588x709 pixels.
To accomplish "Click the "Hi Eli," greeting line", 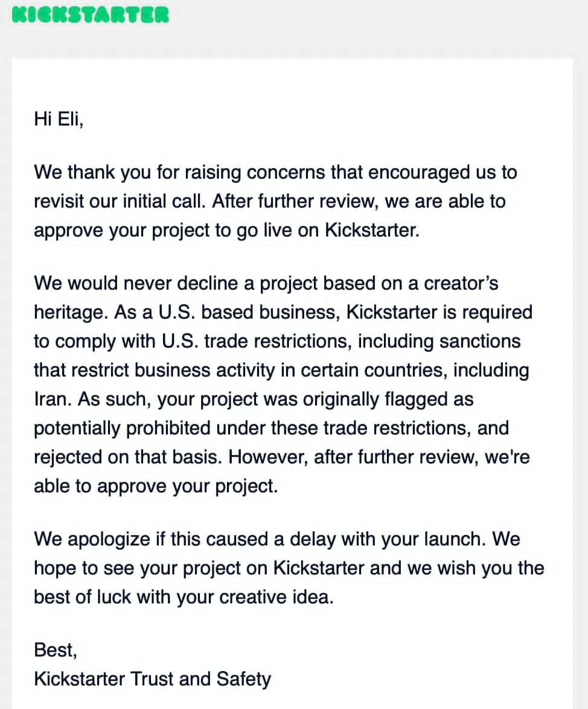I will [59, 119].
